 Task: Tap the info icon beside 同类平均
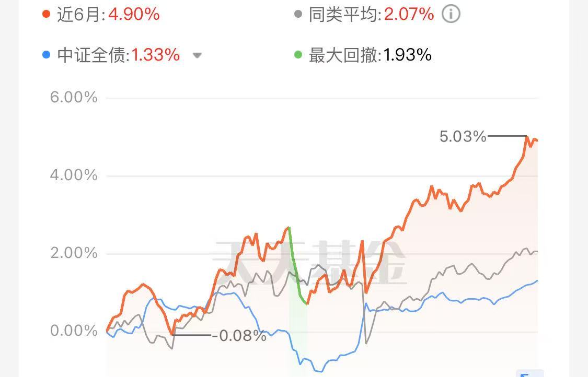[x=451, y=14]
